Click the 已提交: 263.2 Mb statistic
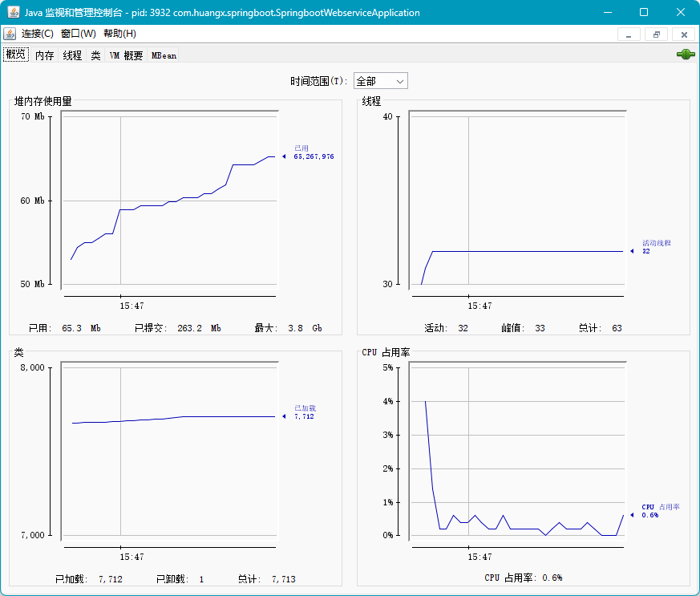Screen dimensions: 700x596 click(178, 328)
